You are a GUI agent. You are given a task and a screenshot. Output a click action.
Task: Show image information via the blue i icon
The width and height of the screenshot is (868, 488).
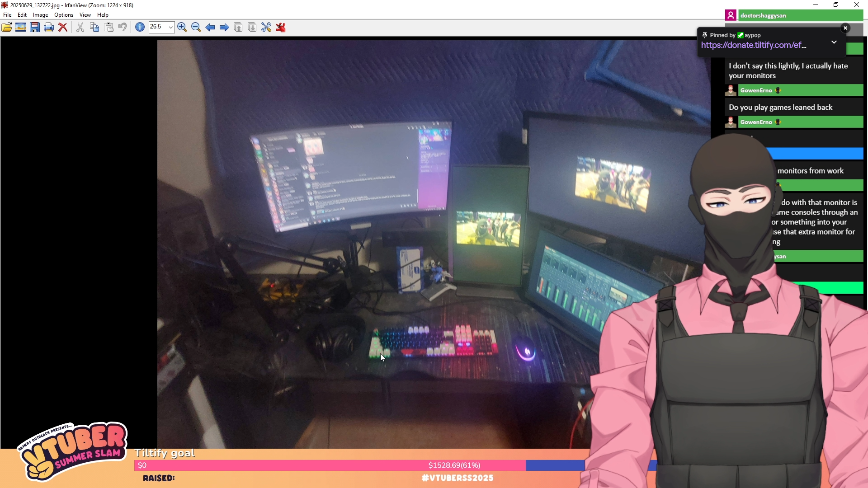140,27
